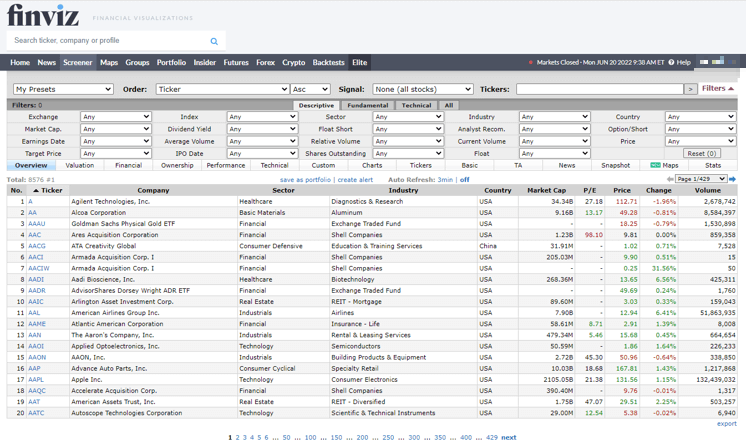This screenshot has height=448, width=746.
Task: Set auto refresh to 3min
Action: pyautogui.click(x=445, y=180)
